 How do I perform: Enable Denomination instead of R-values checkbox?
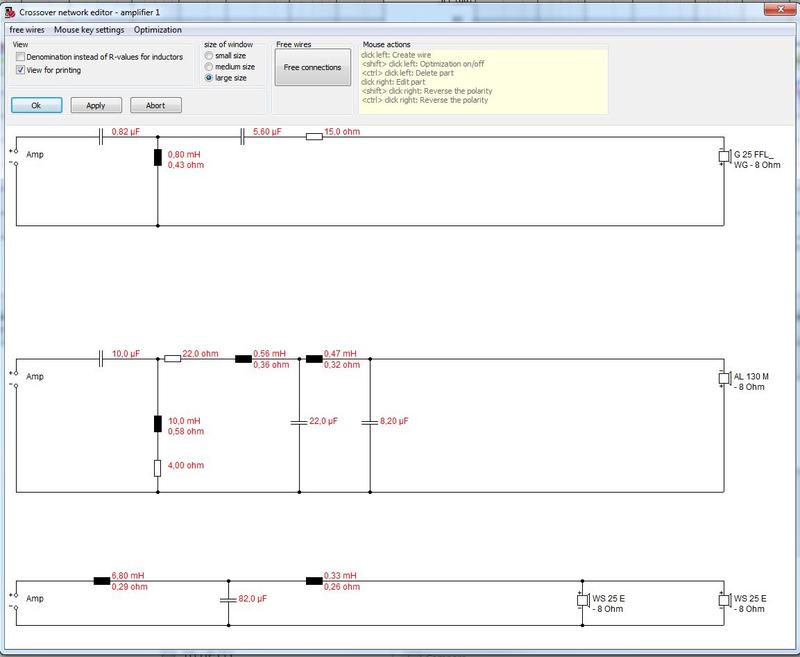pyautogui.click(x=20, y=57)
